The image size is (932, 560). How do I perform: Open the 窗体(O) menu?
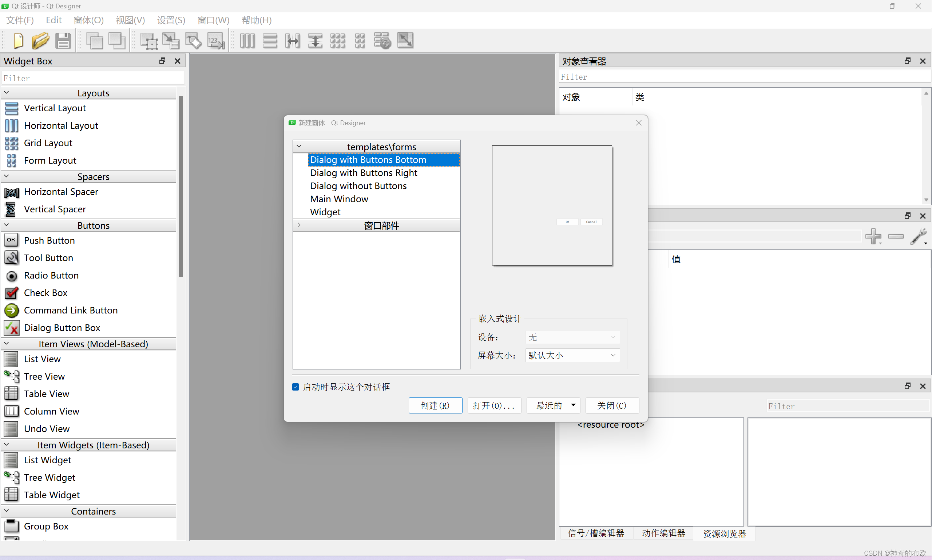88,20
